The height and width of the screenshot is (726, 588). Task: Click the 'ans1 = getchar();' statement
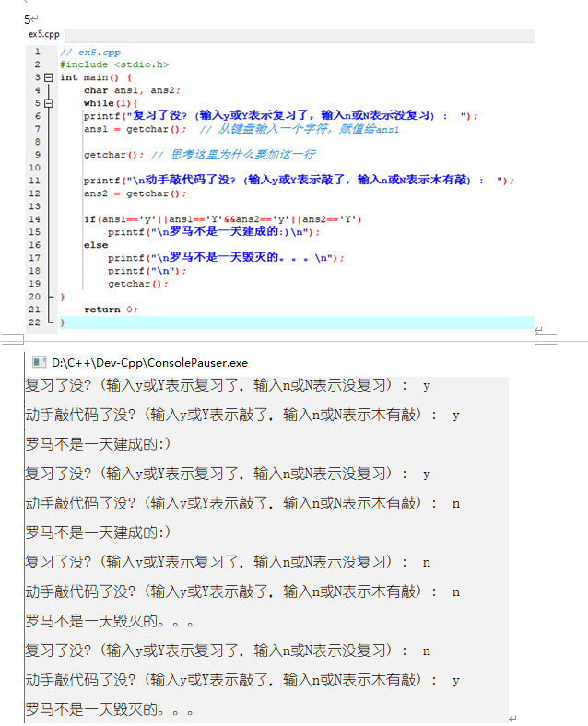pos(135,129)
